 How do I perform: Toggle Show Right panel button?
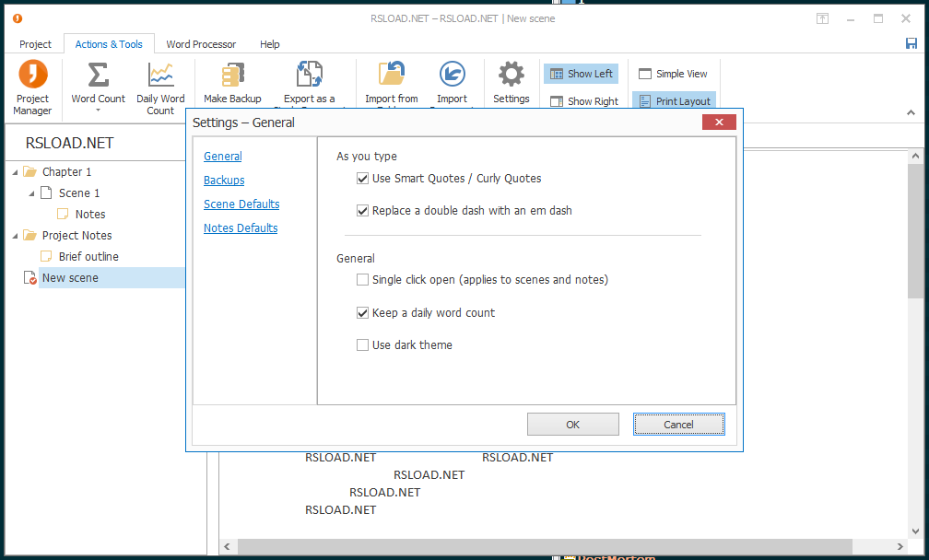click(584, 101)
